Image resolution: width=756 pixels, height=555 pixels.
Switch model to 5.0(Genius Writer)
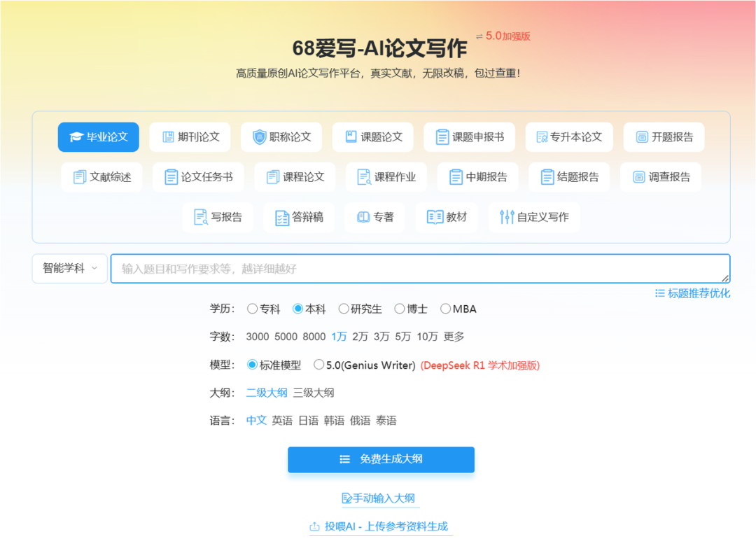click(318, 365)
